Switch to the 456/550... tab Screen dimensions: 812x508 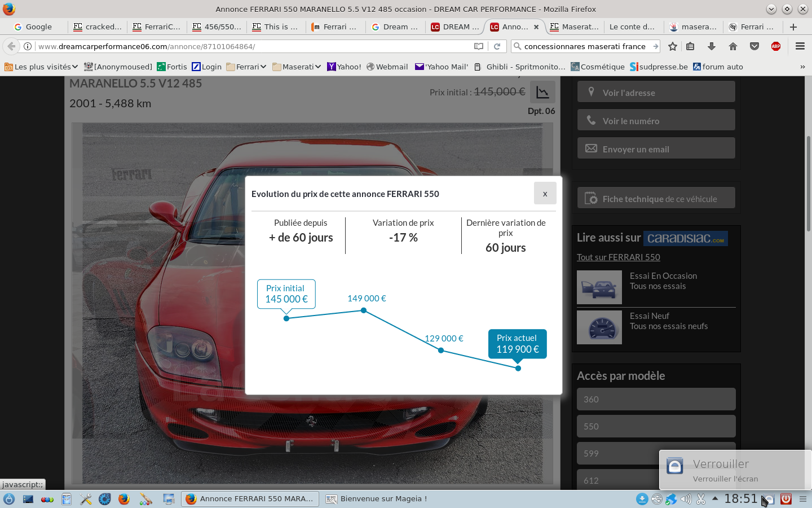point(217,27)
